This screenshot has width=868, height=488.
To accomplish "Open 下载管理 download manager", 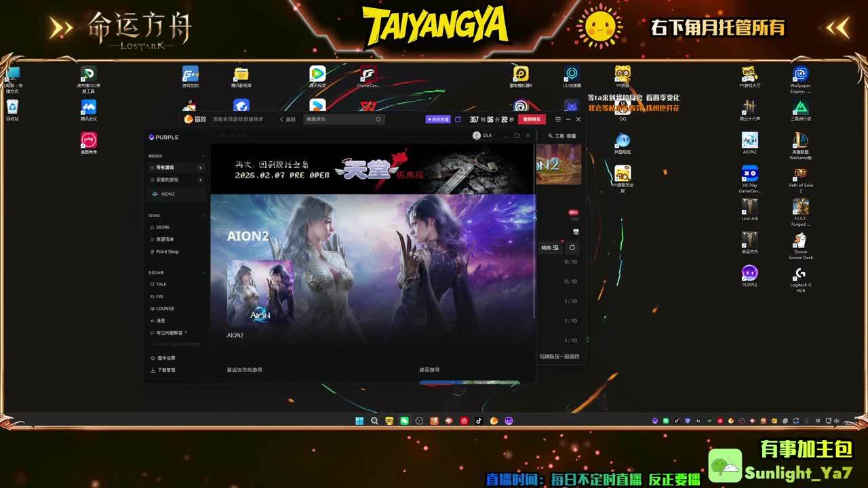I will pyautogui.click(x=165, y=370).
